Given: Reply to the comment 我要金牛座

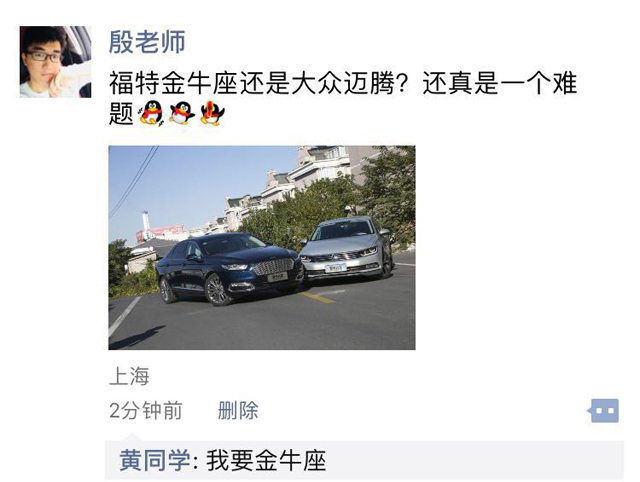Looking at the screenshot, I should 266,460.
